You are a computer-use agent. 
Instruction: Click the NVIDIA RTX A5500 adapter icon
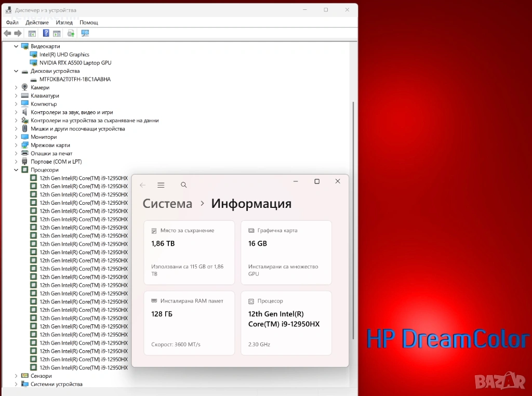point(33,63)
